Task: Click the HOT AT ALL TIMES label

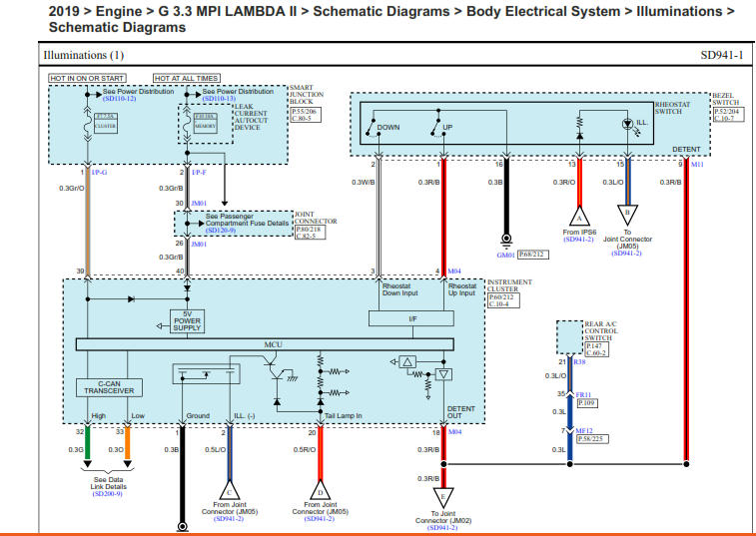Action: [186, 78]
